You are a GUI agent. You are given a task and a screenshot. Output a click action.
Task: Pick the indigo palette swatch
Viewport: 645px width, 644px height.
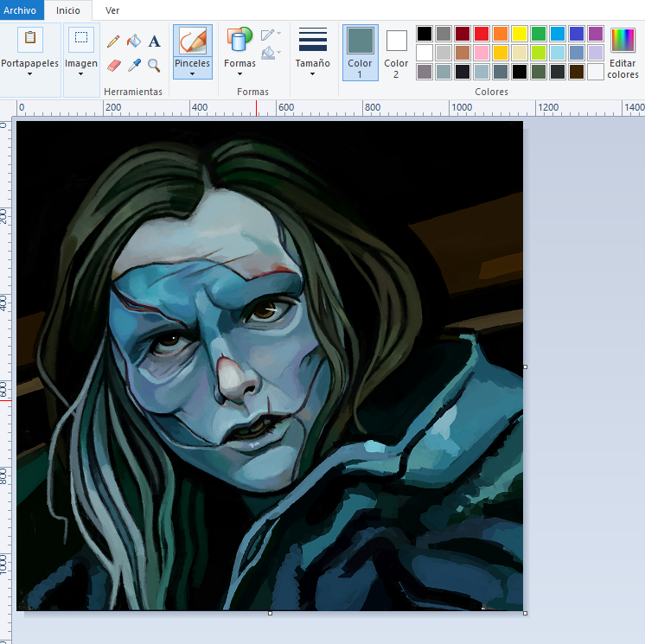pos(577,34)
